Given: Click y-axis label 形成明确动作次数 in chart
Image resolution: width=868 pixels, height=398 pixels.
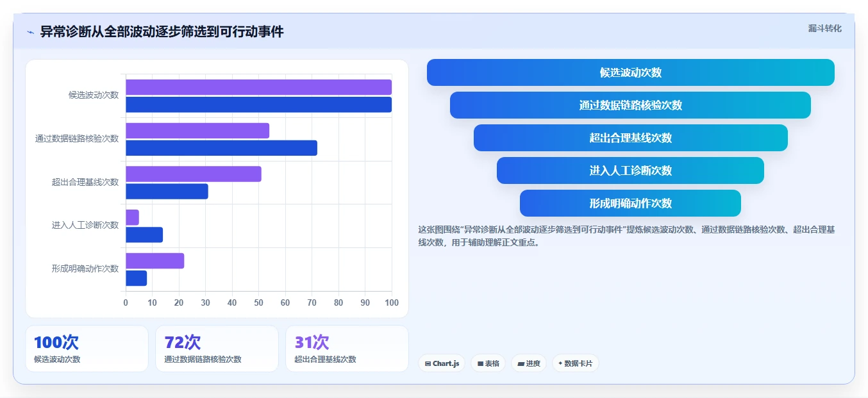Looking at the screenshot, I should [85, 269].
